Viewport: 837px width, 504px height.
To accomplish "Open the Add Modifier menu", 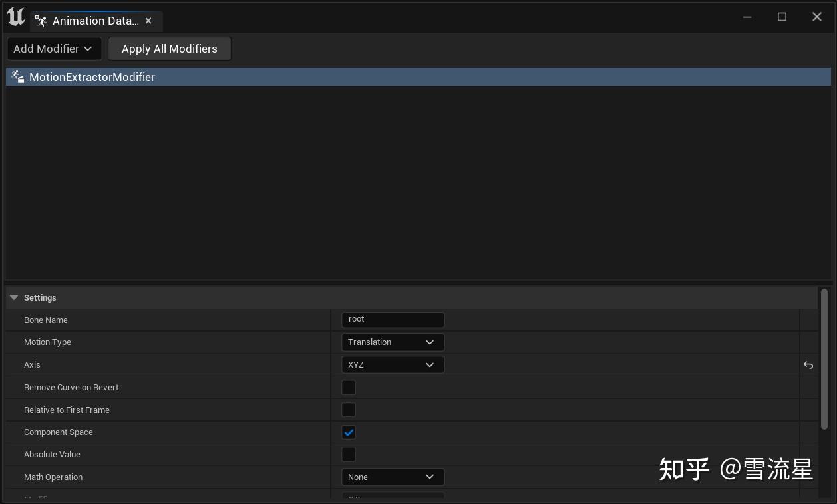I will click(53, 49).
